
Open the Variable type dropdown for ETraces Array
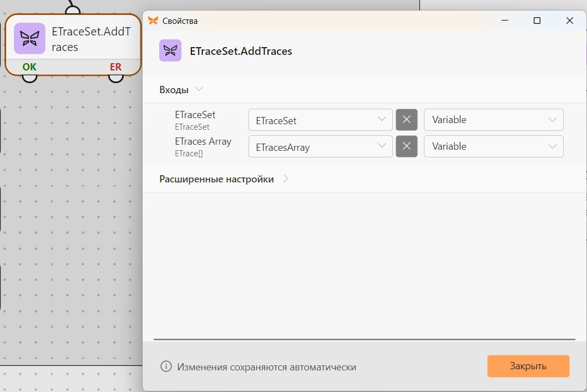pyautogui.click(x=493, y=146)
